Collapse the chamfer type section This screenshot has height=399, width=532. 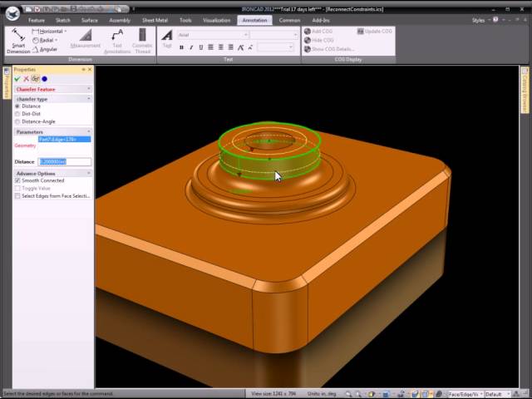pos(89,98)
